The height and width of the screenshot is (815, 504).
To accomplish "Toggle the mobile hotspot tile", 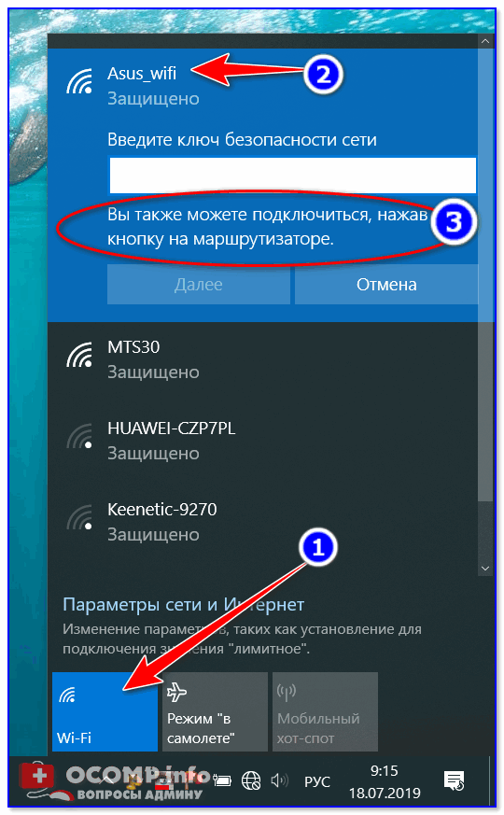I will [x=325, y=711].
